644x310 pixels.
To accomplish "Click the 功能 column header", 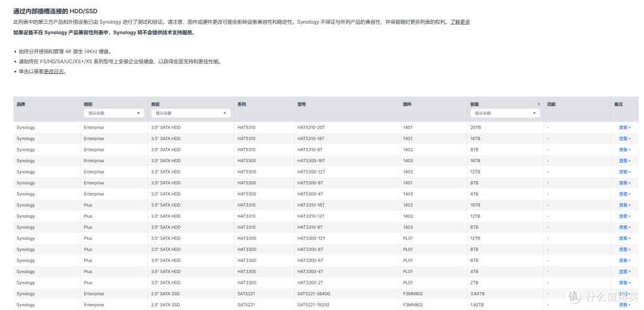I will [x=551, y=104].
